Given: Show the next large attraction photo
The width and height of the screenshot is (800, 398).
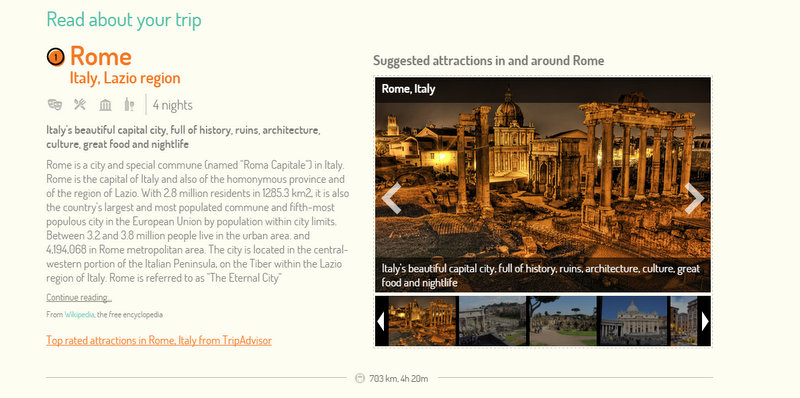Looking at the screenshot, I should click(x=694, y=198).
